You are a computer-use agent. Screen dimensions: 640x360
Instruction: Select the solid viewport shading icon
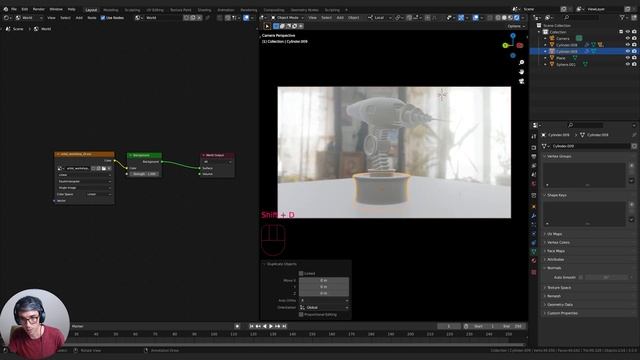pos(504,18)
